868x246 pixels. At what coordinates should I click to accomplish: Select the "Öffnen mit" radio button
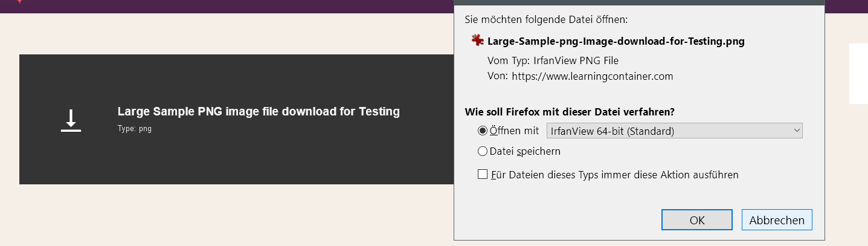(483, 131)
